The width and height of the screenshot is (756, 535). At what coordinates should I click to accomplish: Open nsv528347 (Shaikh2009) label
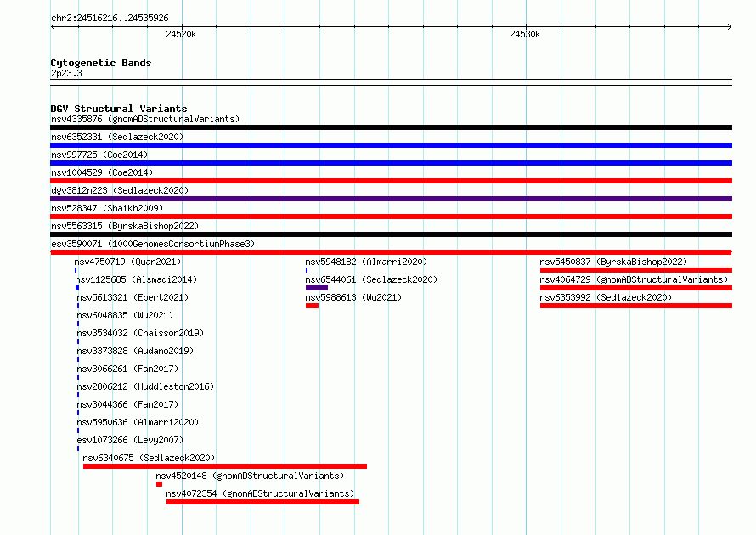pos(107,208)
